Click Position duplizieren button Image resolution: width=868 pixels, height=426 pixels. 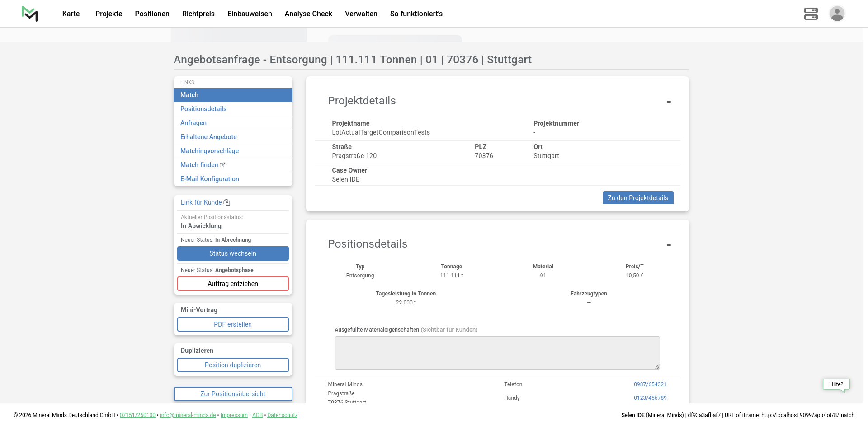click(233, 365)
